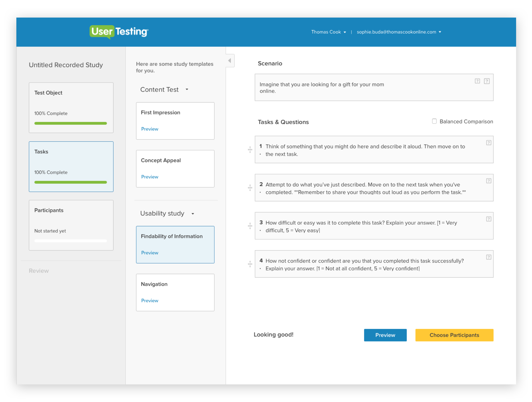Enable the Balanced Comparison checkbox
Screen dimensions: 532x402
point(434,121)
